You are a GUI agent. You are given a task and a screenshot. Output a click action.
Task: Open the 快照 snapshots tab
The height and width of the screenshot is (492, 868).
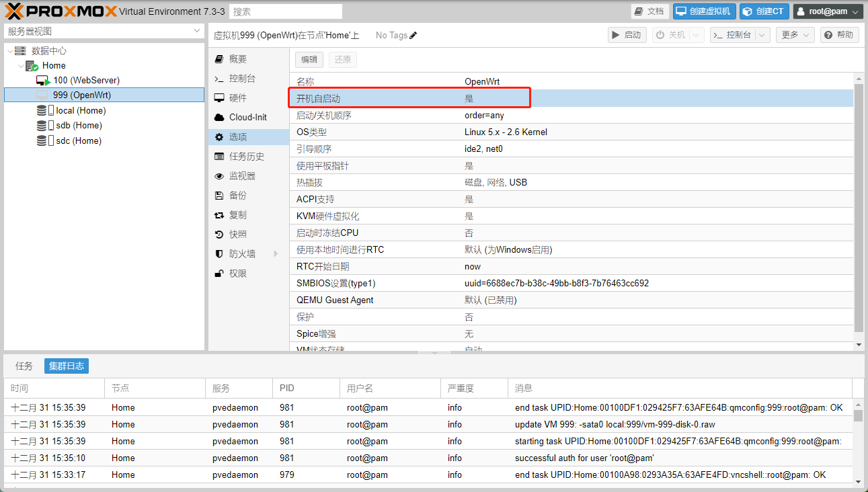[249, 235]
